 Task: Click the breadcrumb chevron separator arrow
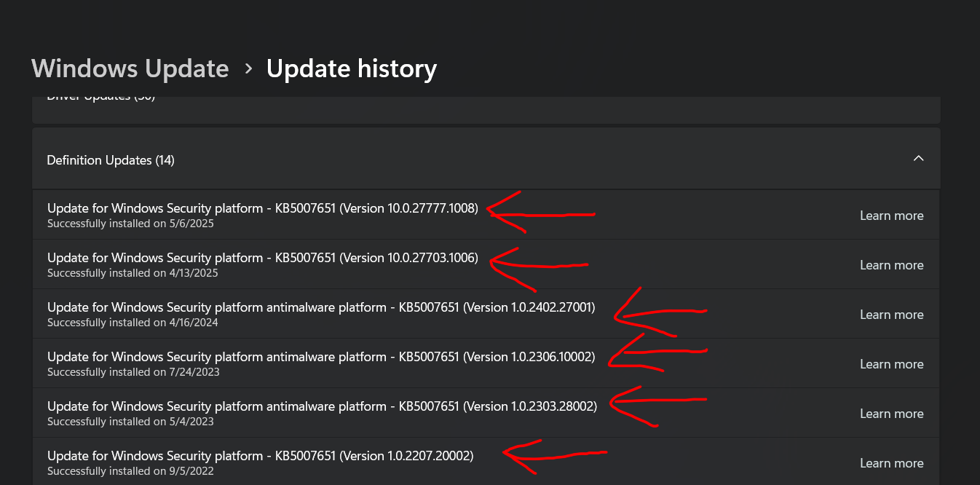tap(248, 68)
